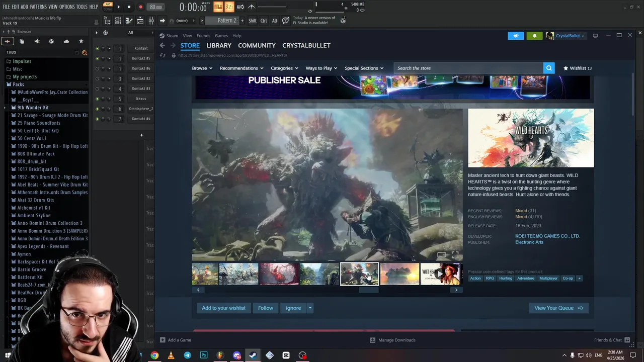Select the browser speaker sounds tab icon
This screenshot has height=362, width=644.
(x=37, y=41)
